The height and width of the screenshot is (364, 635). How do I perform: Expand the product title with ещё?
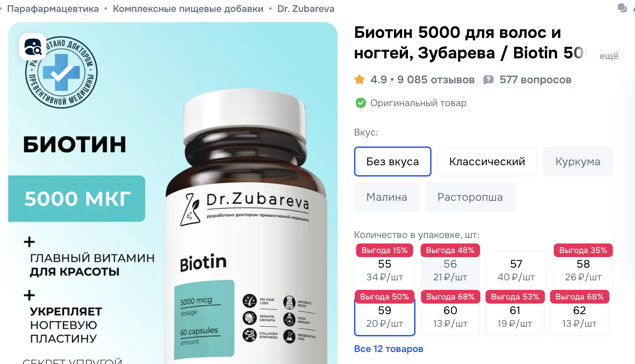point(609,56)
